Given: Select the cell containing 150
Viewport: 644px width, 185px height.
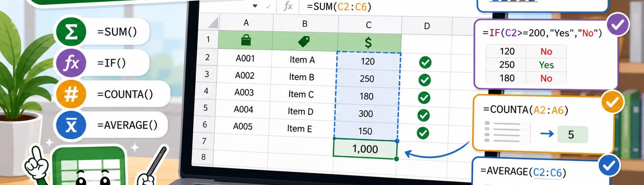Looking at the screenshot, I should 365,131.
